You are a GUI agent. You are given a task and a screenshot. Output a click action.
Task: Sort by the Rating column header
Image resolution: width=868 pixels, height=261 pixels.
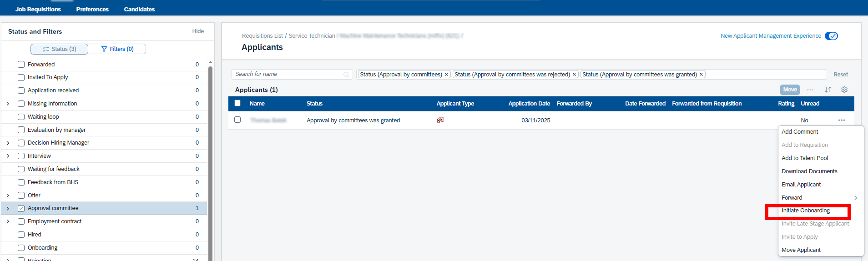[786, 104]
